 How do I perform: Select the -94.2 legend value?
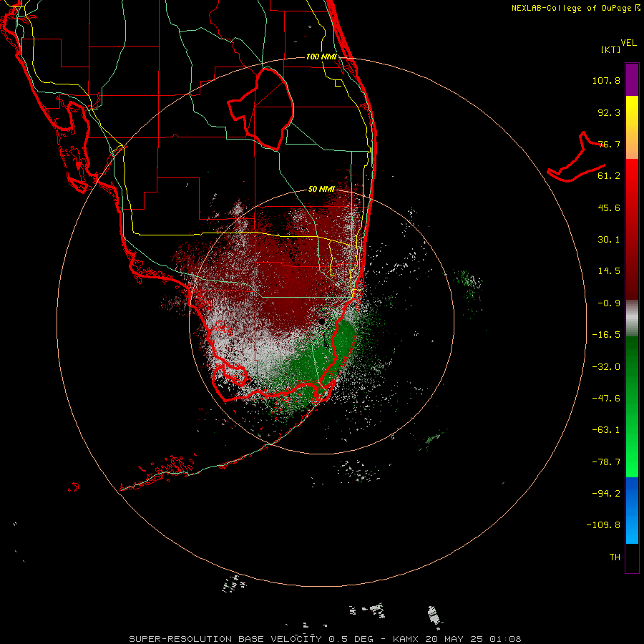(x=606, y=493)
